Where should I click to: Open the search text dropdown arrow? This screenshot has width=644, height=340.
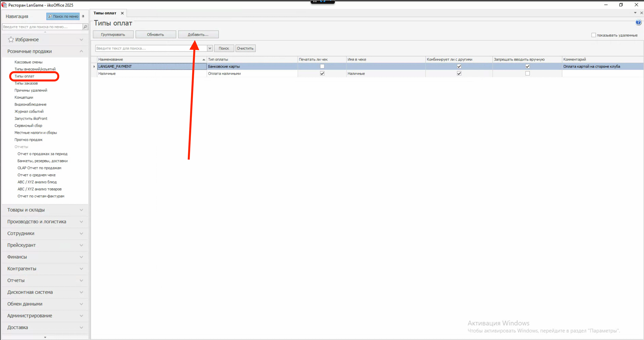tap(210, 48)
